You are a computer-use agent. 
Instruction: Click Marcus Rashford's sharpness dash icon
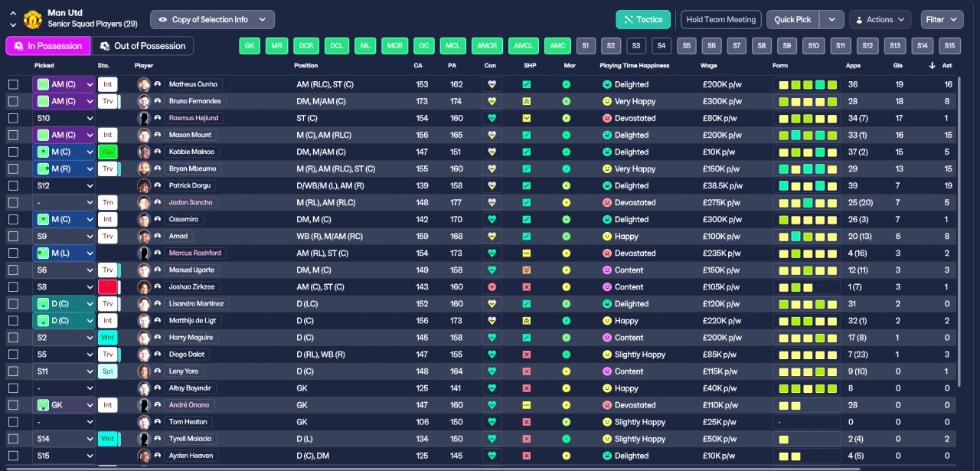click(526, 253)
